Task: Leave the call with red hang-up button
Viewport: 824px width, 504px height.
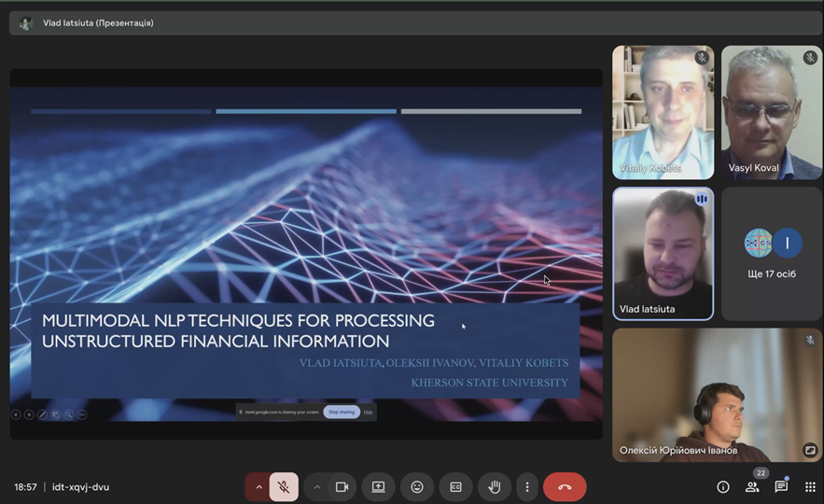Action: 565,487
